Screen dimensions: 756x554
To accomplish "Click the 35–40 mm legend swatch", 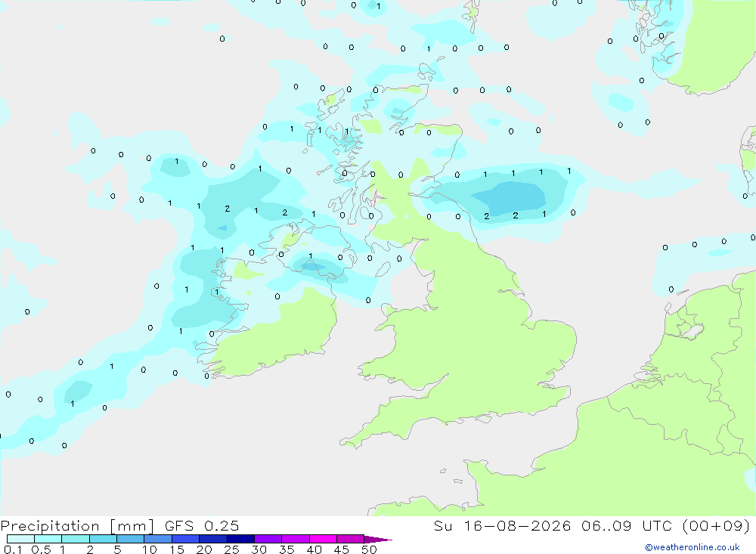I will click(296, 539).
